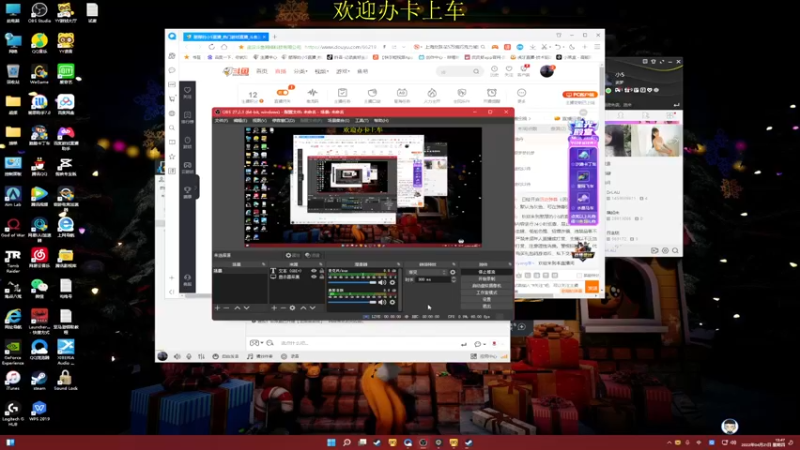Open OBS 设置 settings button in controls
Screen dimensions: 800x450
click(487, 299)
